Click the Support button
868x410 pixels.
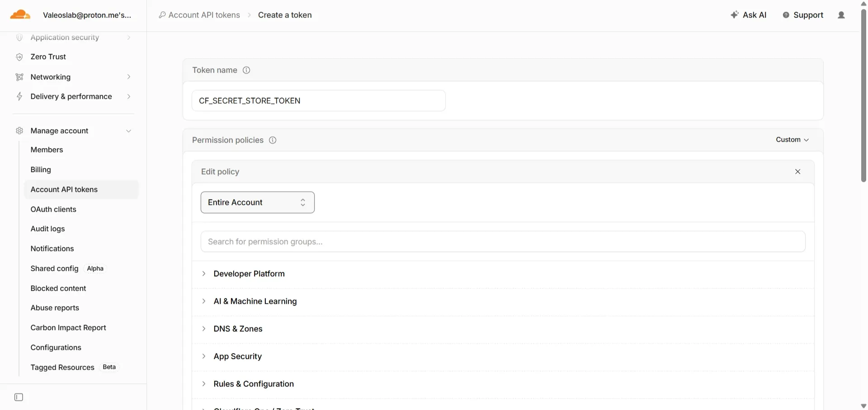[803, 15]
